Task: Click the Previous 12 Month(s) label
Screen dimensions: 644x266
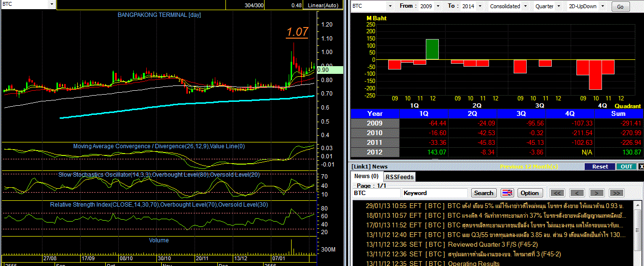Action: pos(529,167)
